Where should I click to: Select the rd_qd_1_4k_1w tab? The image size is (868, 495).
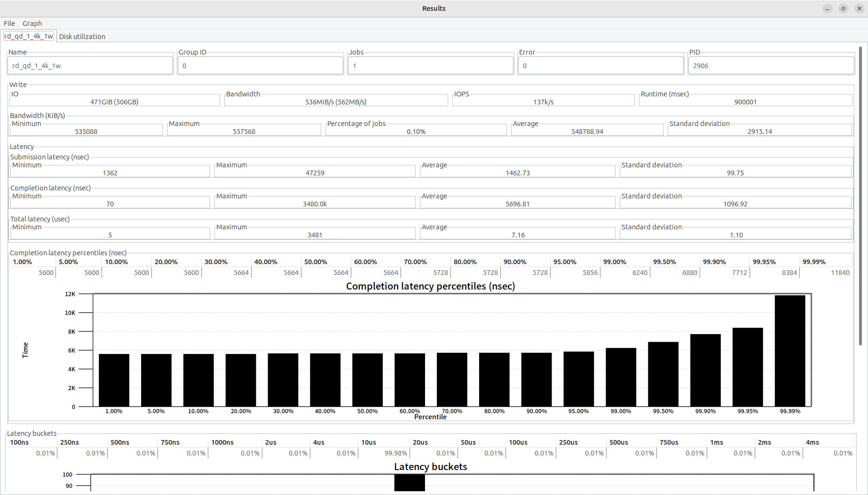click(29, 36)
